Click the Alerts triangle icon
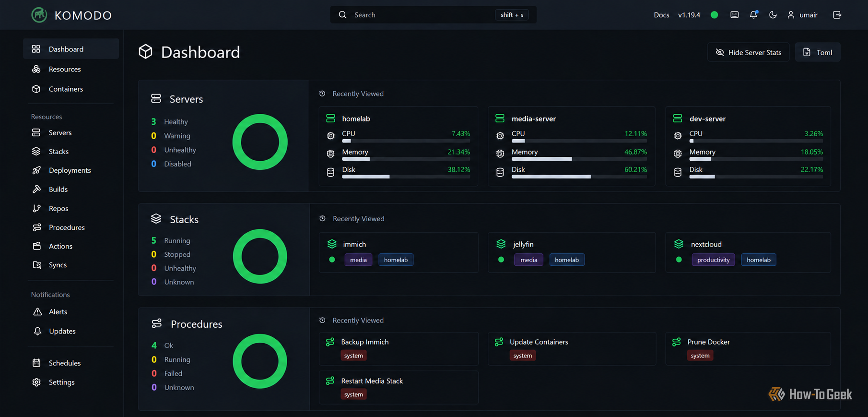This screenshot has width=868, height=417. (x=37, y=312)
